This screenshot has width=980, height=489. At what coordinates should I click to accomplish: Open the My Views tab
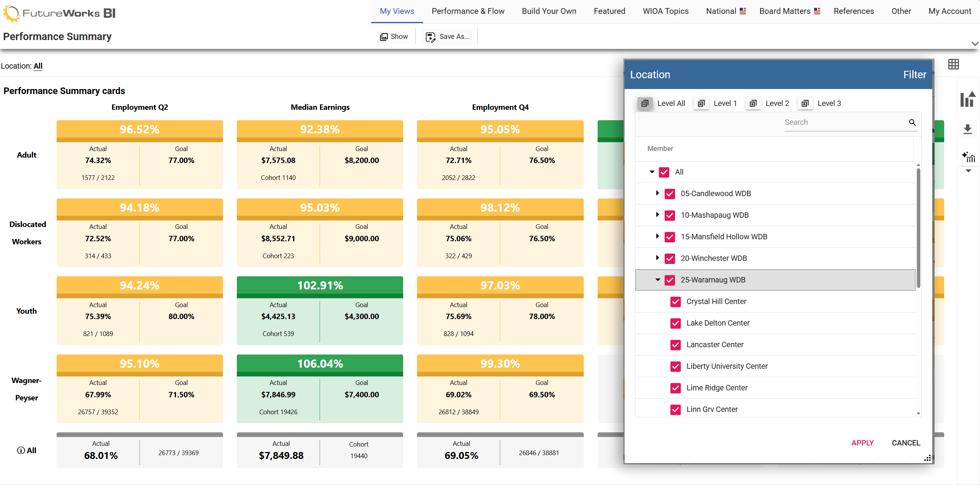point(397,11)
